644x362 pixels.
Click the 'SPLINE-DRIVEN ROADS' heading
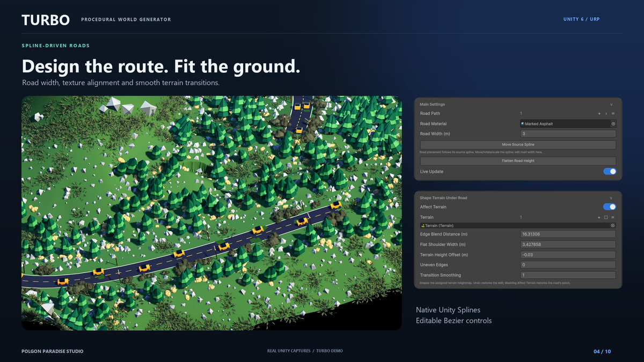pyautogui.click(x=56, y=46)
